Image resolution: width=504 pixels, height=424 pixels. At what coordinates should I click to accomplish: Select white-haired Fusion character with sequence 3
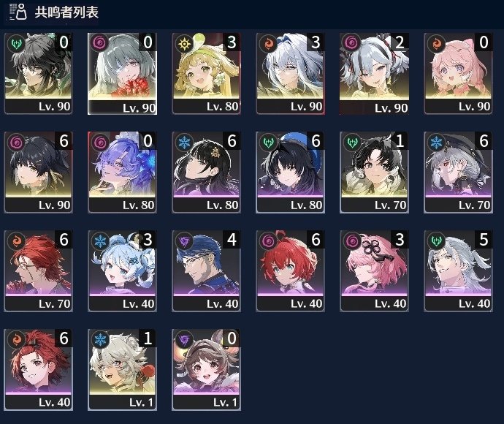point(290,73)
